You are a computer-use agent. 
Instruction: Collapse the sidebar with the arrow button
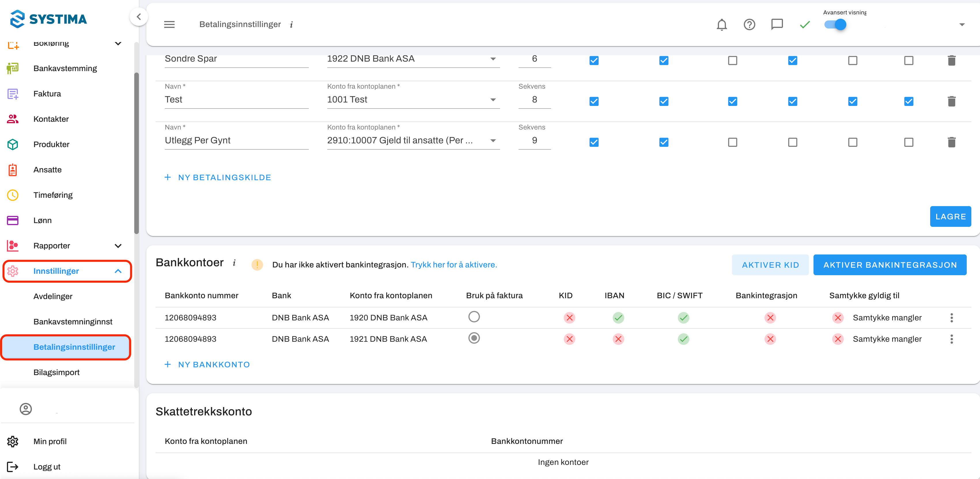click(139, 17)
